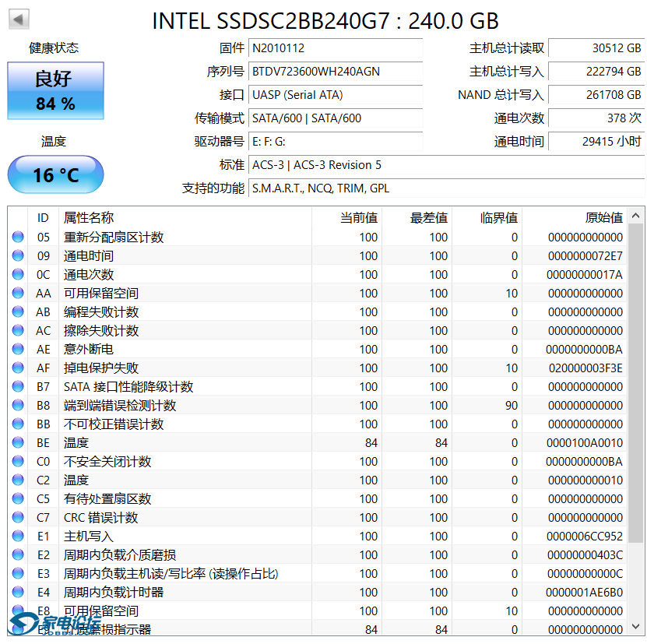Click the scrollbar up arrow
647x644 pixels.
click(636, 216)
